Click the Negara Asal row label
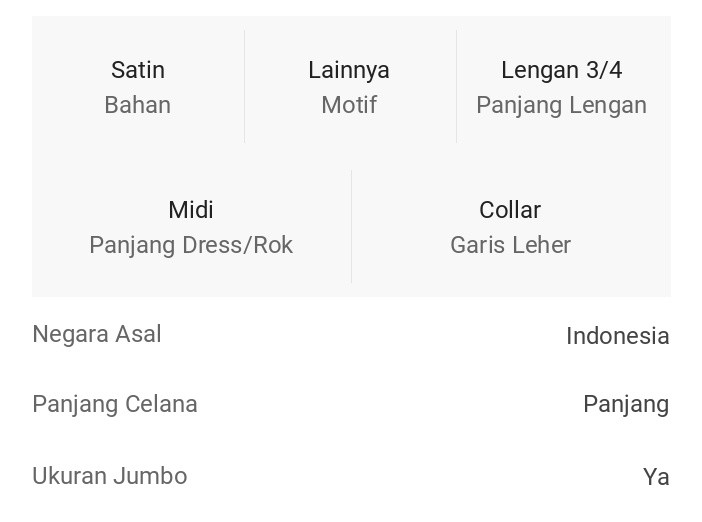The image size is (702, 522). click(97, 334)
